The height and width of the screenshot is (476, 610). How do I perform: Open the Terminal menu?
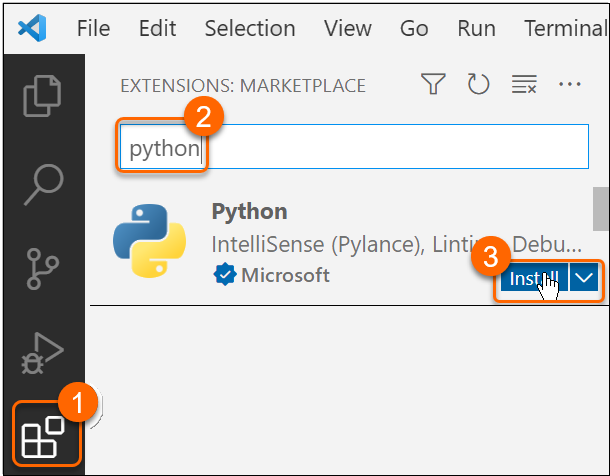click(x=566, y=28)
